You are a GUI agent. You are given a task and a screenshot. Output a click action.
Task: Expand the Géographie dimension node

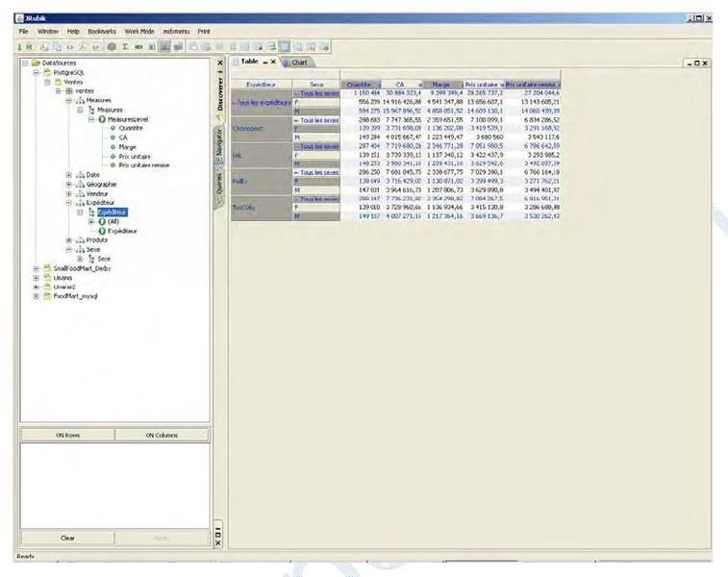click(68, 184)
